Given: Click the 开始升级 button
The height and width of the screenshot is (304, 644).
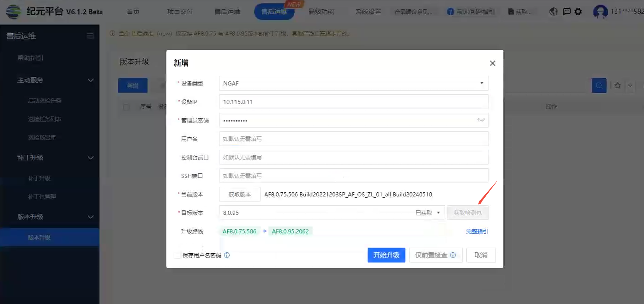Looking at the screenshot, I should (386, 255).
